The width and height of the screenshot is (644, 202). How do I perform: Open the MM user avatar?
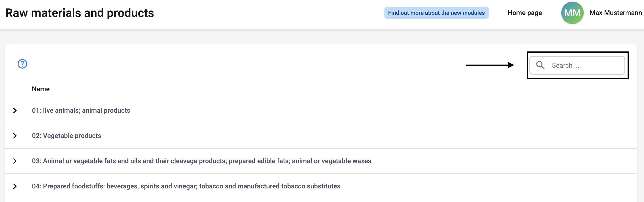click(x=572, y=13)
